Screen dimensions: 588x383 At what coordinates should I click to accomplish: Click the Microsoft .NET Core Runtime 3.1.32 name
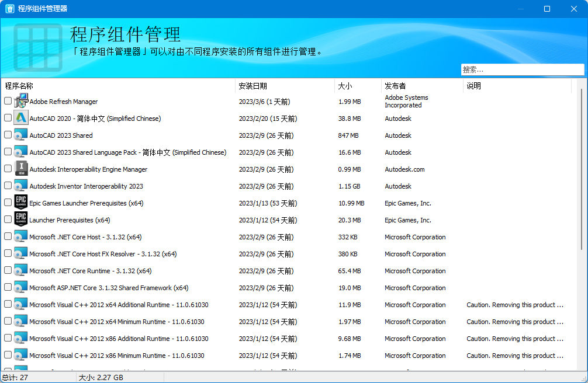91,271
